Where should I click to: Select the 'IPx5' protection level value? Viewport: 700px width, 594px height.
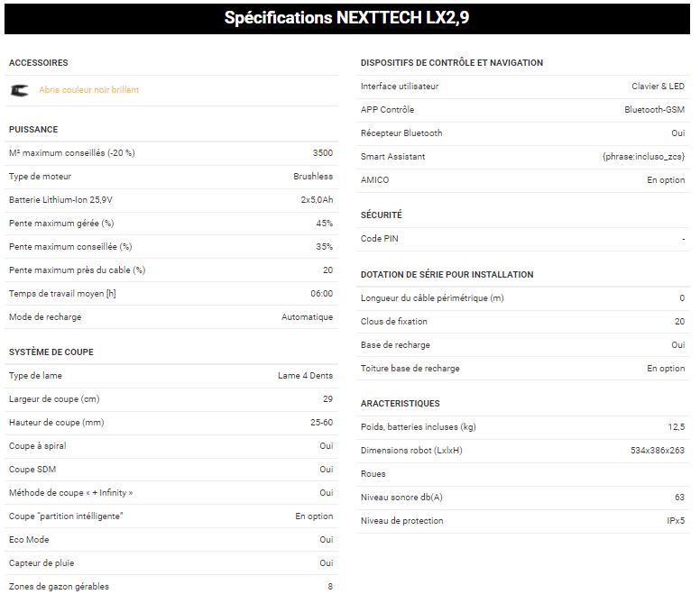(x=676, y=521)
